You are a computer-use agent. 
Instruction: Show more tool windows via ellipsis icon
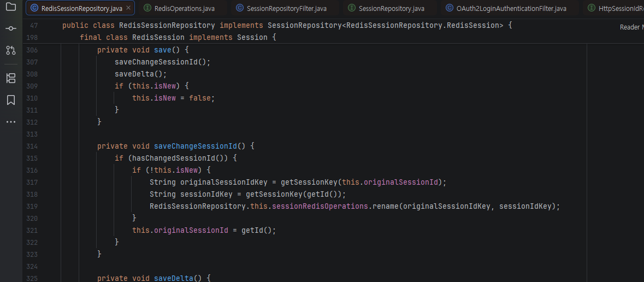[x=11, y=122]
